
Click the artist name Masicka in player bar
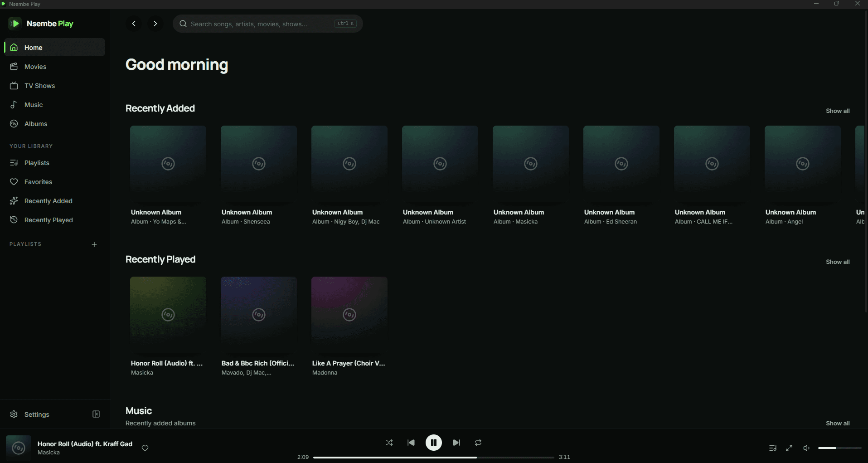point(48,453)
